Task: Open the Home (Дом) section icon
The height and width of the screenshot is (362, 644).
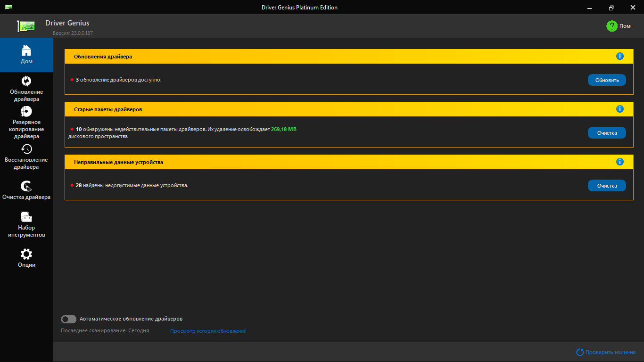Action: 26,50
